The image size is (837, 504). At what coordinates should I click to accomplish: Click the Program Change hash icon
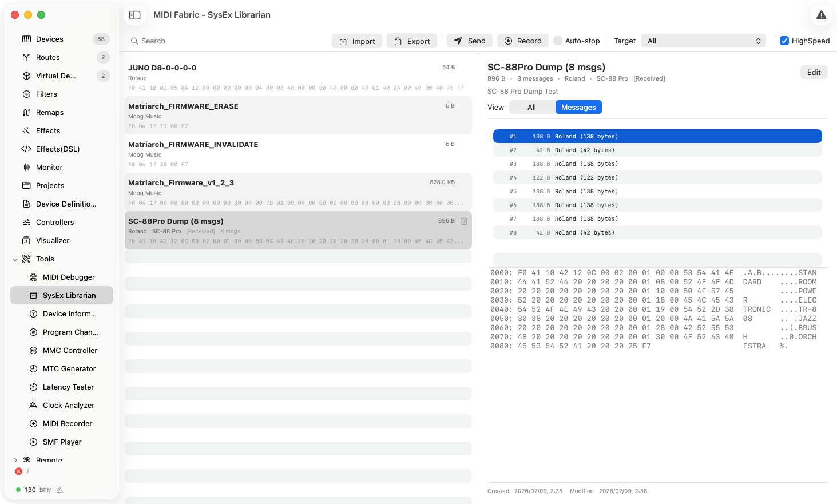[33, 332]
